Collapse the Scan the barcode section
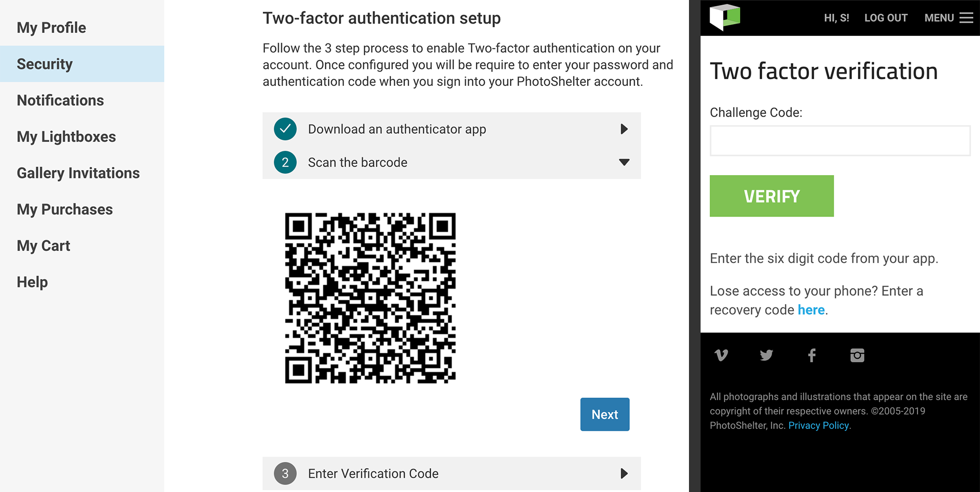The width and height of the screenshot is (980, 492). tap(624, 162)
